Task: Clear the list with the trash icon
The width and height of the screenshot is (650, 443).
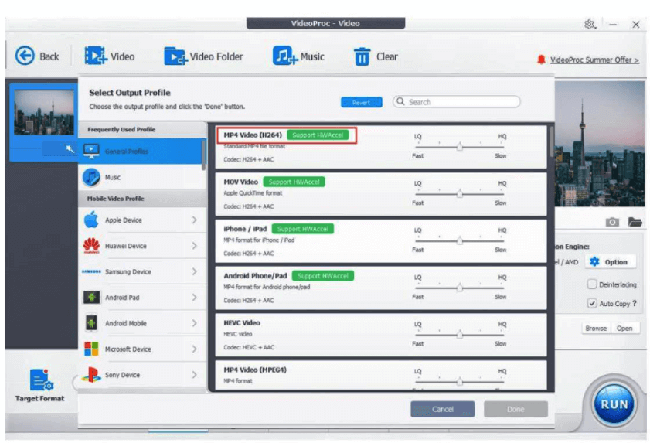Action: coord(362,56)
